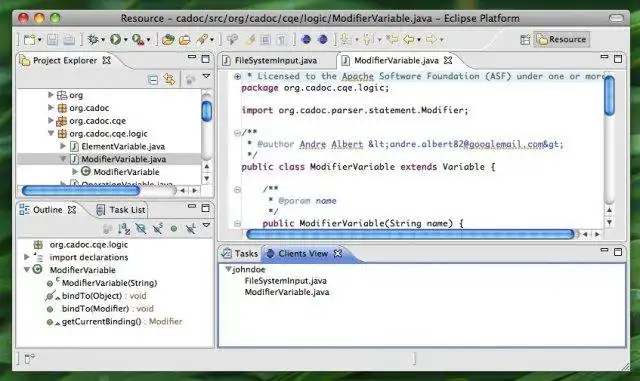The image size is (640, 381).
Task: Minimize the Outline panel
Action: pyautogui.click(x=192, y=207)
